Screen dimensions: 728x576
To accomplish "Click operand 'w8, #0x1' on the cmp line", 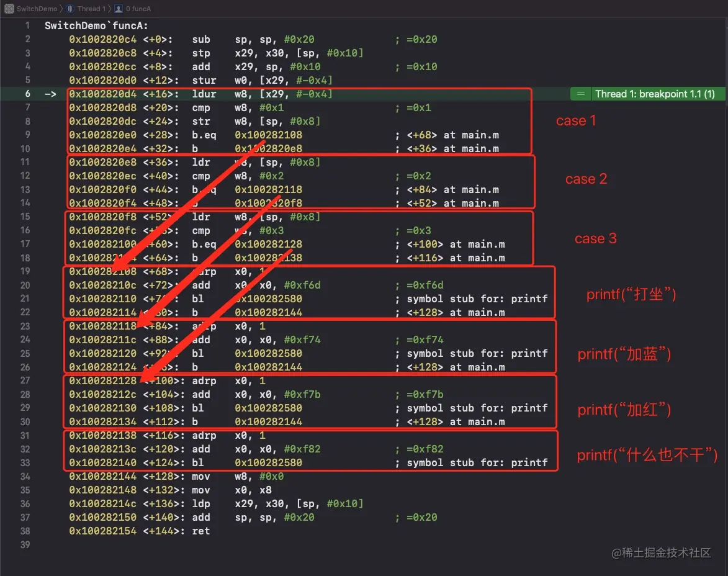I will click(259, 108).
